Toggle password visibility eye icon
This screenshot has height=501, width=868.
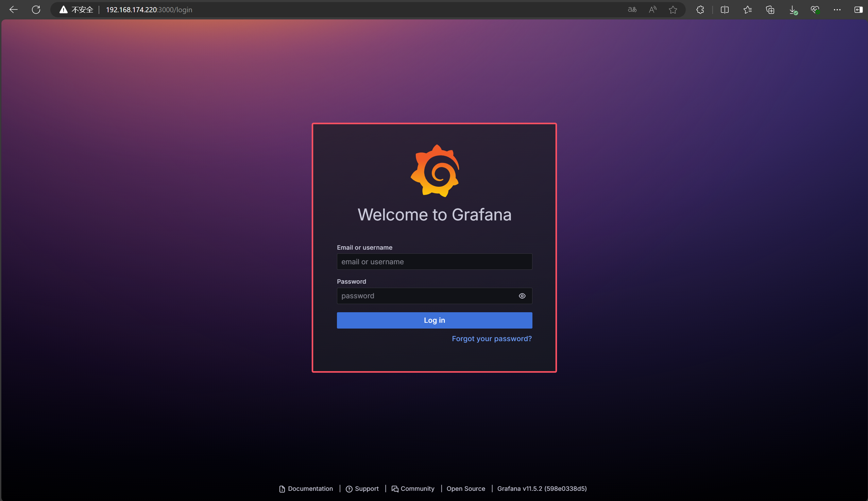pyautogui.click(x=522, y=296)
